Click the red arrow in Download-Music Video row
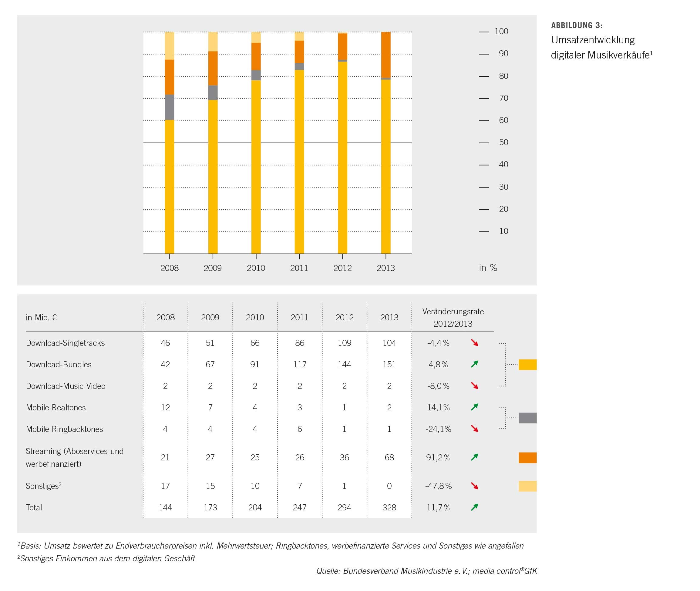 click(474, 386)
